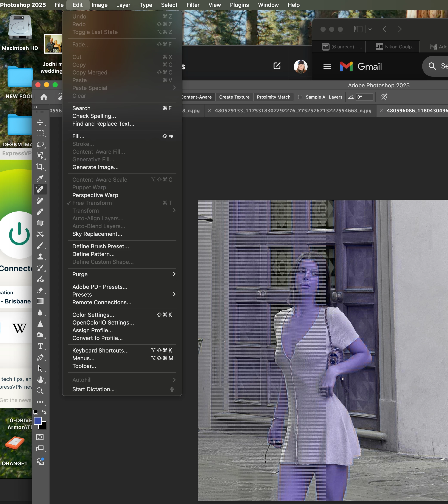Select the Horizontal Type tool
This screenshot has width=448, height=504.
click(x=40, y=346)
